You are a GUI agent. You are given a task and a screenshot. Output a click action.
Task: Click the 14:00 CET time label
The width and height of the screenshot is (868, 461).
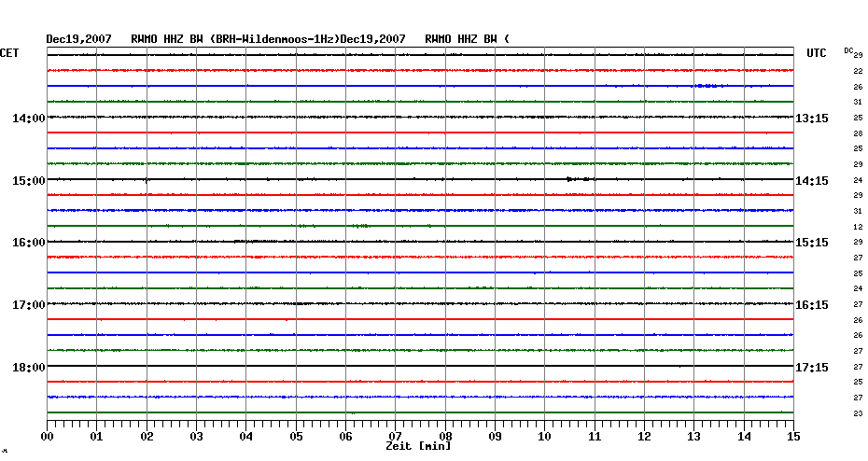(29, 119)
